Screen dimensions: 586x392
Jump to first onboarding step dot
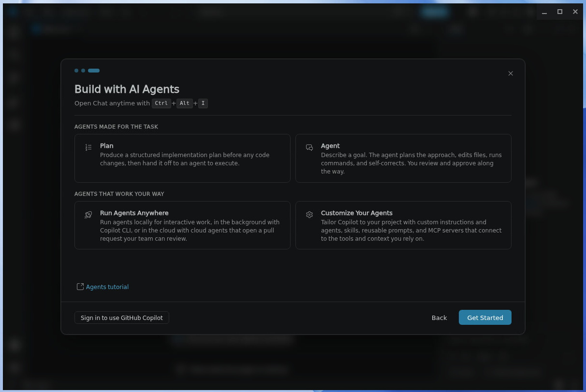pos(76,71)
